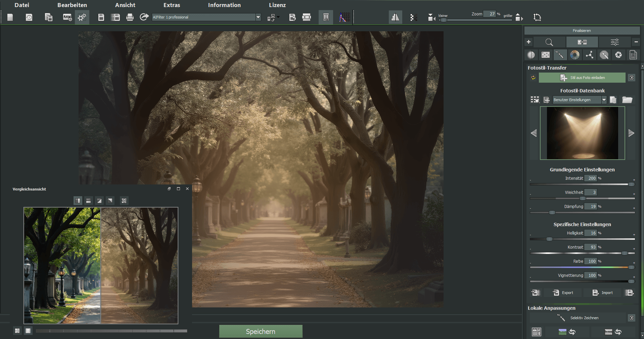The image size is (644, 339).
Task: Click the Kontrast value field
Action: coord(591,247)
